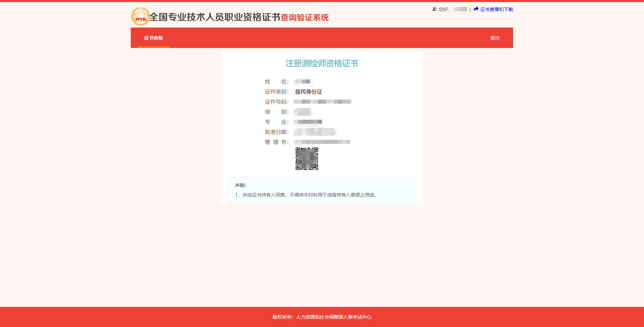644x327 pixels.
Task: Click the masked username next to 您好
Action: (x=459, y=9)
